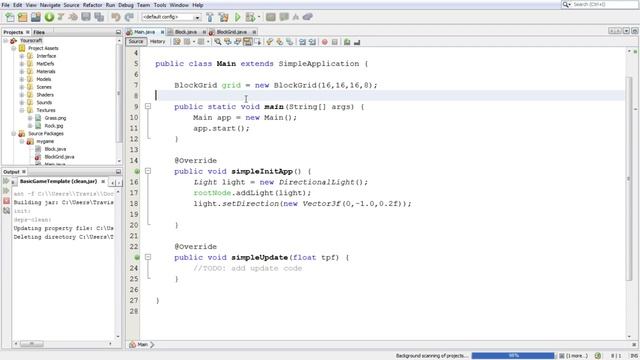This screenshot has height=360, width=640.
Task: Select the Yourscraft project root node
Action: 31,40
